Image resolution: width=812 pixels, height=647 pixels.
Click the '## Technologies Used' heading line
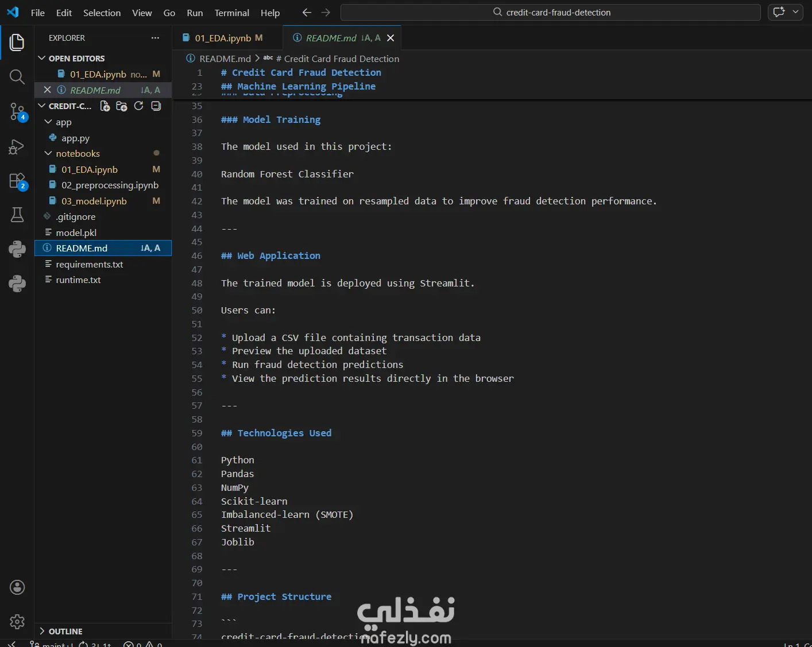tap(276, 433)
